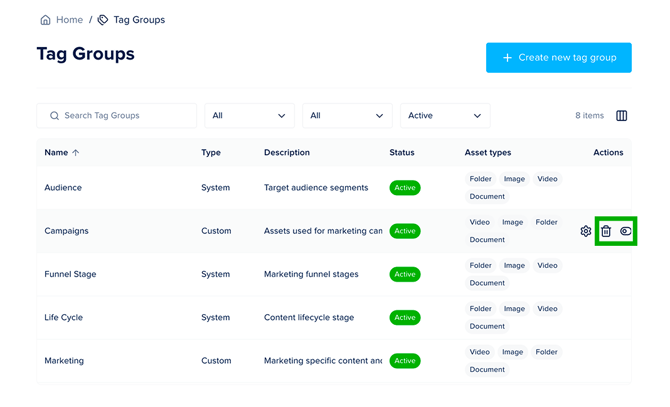Click 'Assets used for marketing' description
670x407 pixels.
[323, 231]
